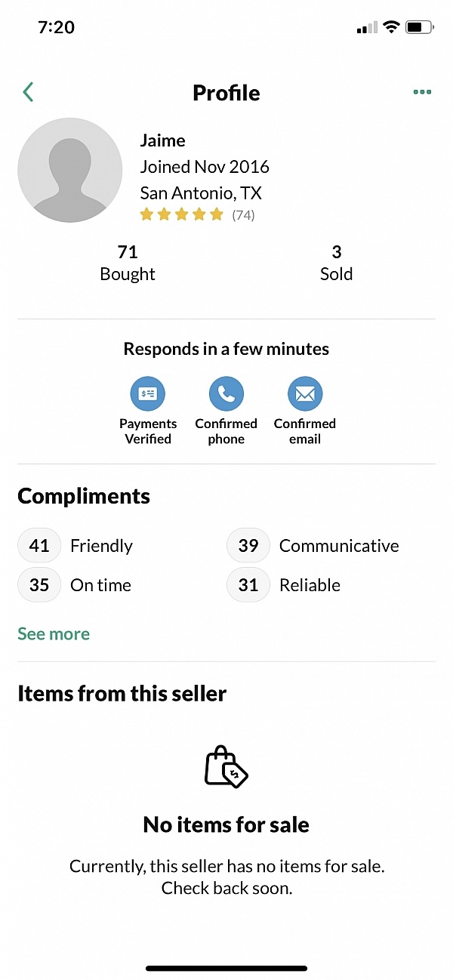Open the star rating count (74)
This screenshot has height=980, width=453.
pos(243,214)
